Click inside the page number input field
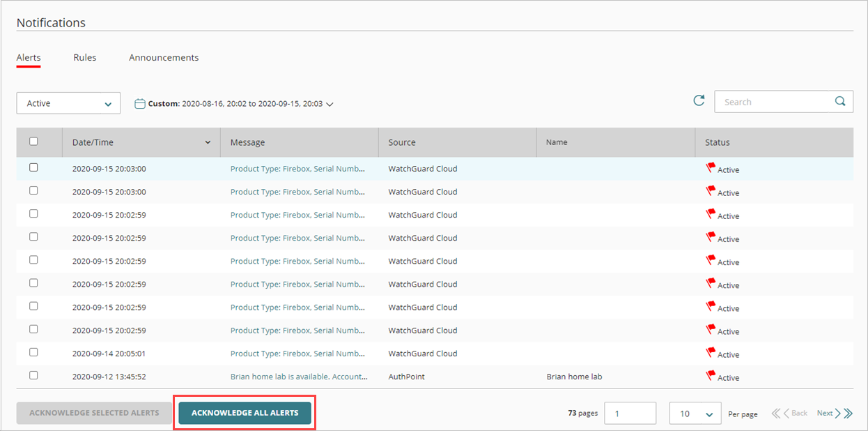Viewport: 868px width, 431px height. click(630, 413)
